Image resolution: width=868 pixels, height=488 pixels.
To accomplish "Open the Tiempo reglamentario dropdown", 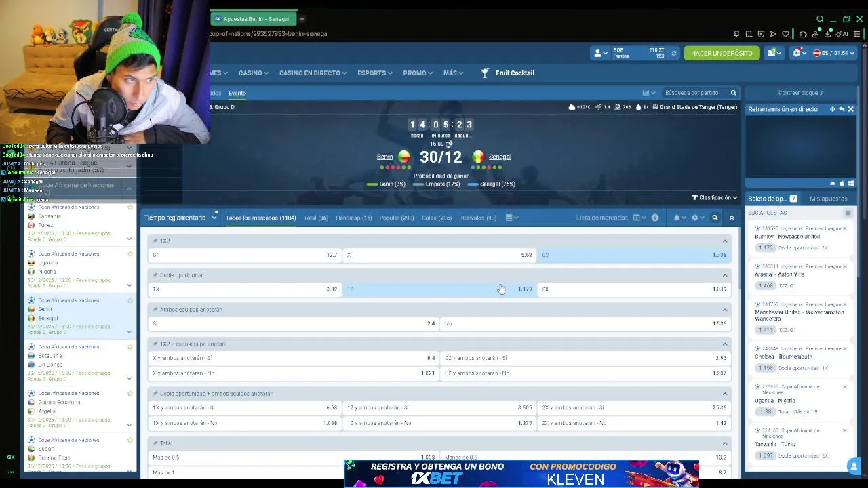I will 180,218.
